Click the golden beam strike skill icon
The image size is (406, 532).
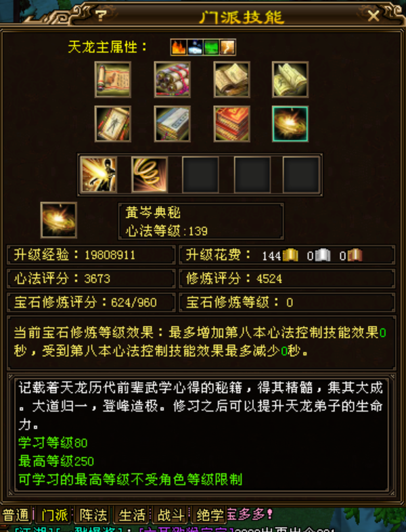[99, 174]
